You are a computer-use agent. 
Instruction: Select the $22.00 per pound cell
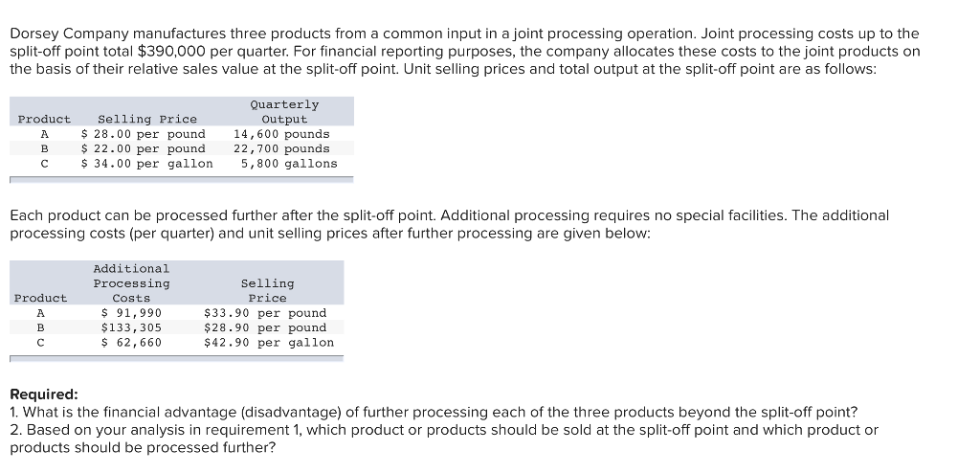tap(144, 149)
